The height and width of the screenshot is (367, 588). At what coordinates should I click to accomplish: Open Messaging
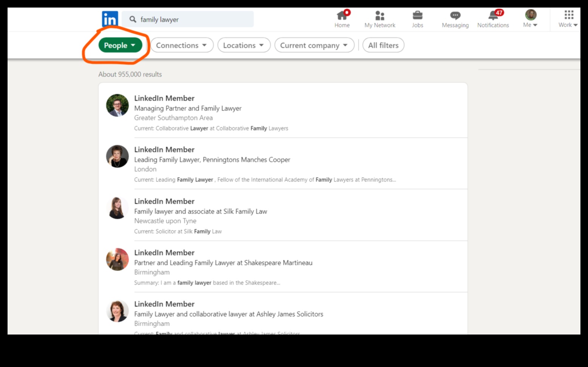point(455,17)
